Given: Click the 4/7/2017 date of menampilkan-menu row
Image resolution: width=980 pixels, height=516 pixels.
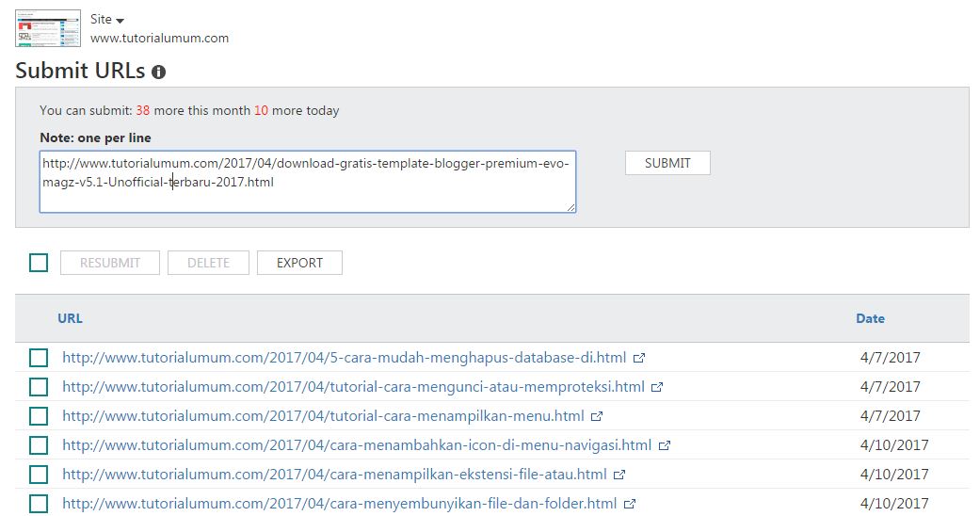Looking at the screenshot, I should pos(890,416).
